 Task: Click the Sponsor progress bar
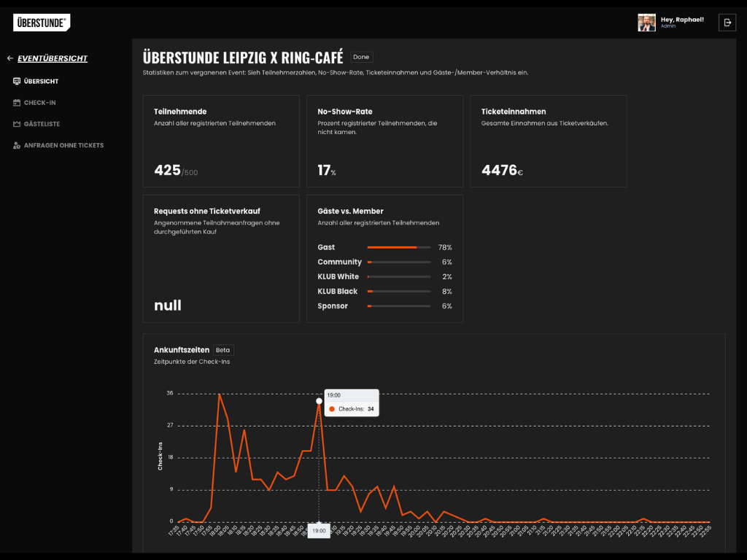click(x=399, y=306)
